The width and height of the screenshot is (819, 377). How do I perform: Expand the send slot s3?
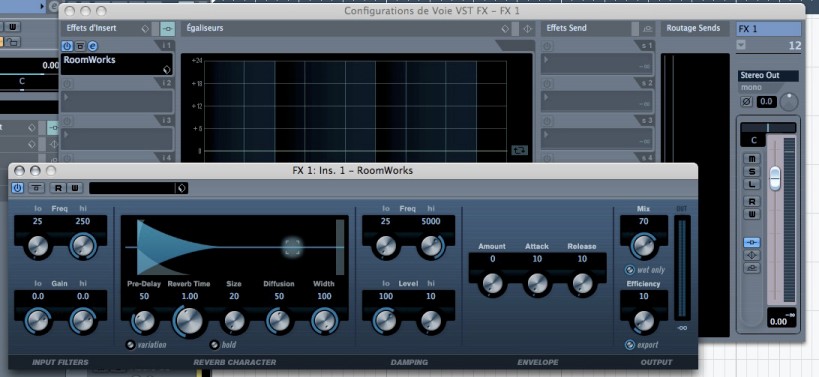[x=546, y=134]
